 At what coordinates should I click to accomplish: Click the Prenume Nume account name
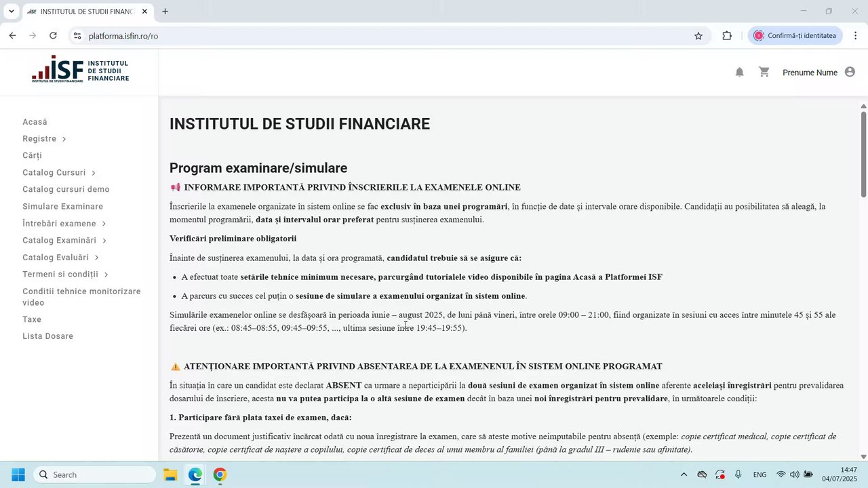[x=810, y=73]
